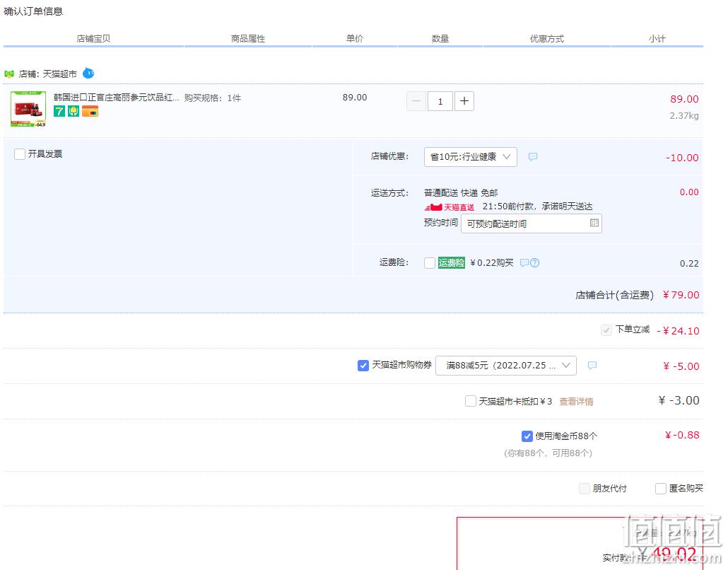
Task: Click the 普通配送 快递 免邮 text
Action: (461, 193)
